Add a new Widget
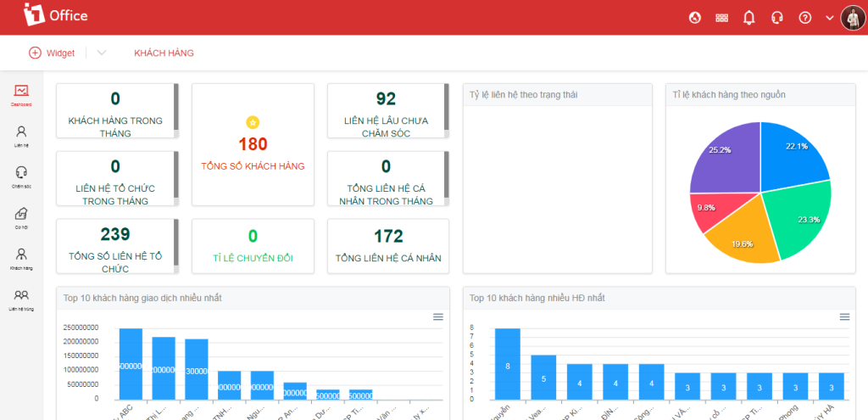 click(52, 53)
